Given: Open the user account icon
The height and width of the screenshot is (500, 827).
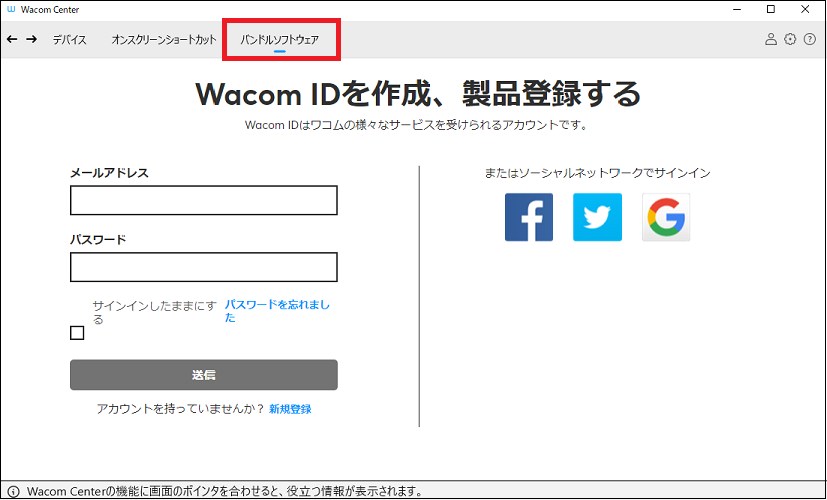Looking at the screenshot, I should pos(771,39).
